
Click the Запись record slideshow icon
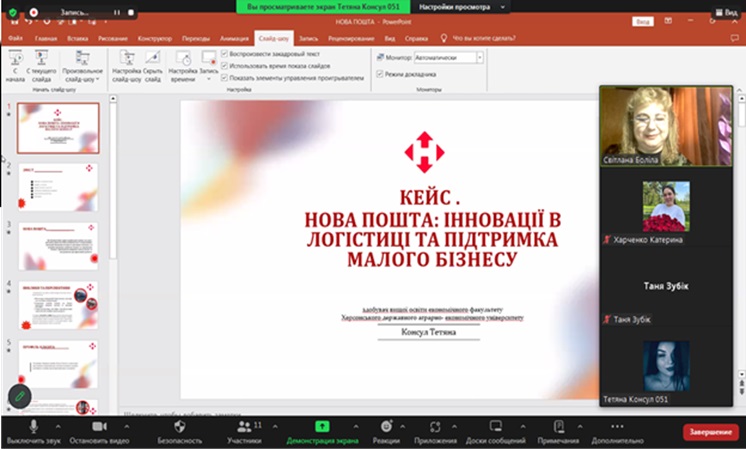click(208, 66)
